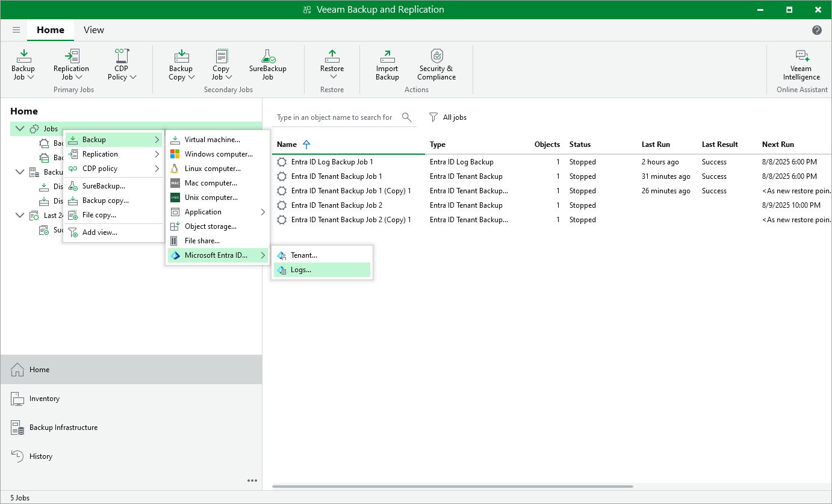
Task: Click the "2 hours ago" last run cell
Action: pyautogui.click(x=660, y=162)
